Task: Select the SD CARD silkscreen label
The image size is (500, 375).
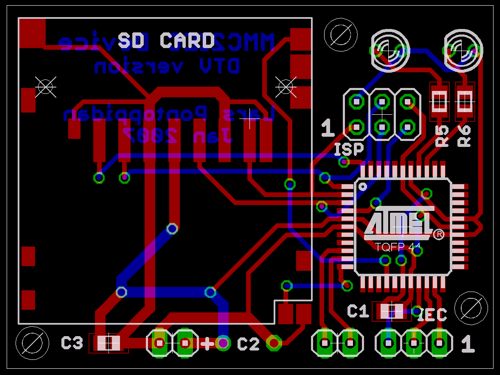Action: point(166,41)
